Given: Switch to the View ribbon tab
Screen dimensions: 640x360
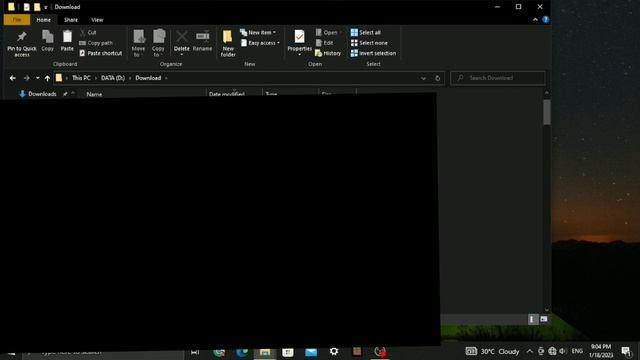Looking at the screenshot, I should [x=97, y=20].
